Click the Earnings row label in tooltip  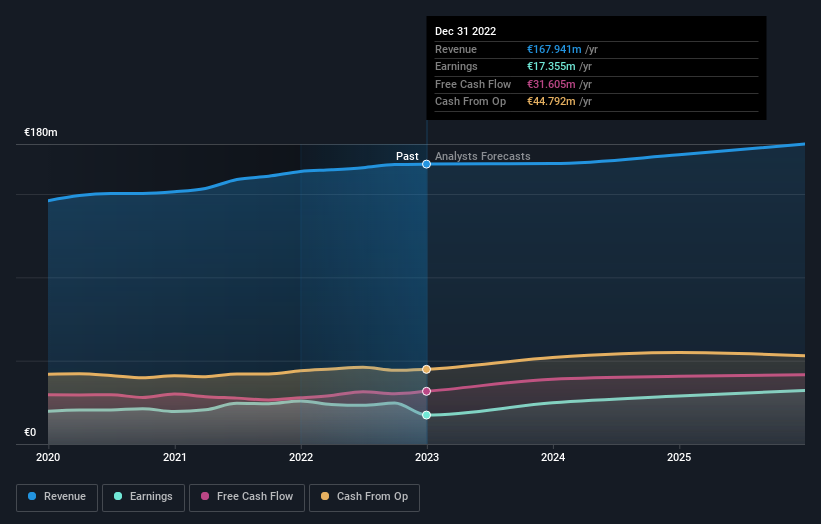click(456, 66)
